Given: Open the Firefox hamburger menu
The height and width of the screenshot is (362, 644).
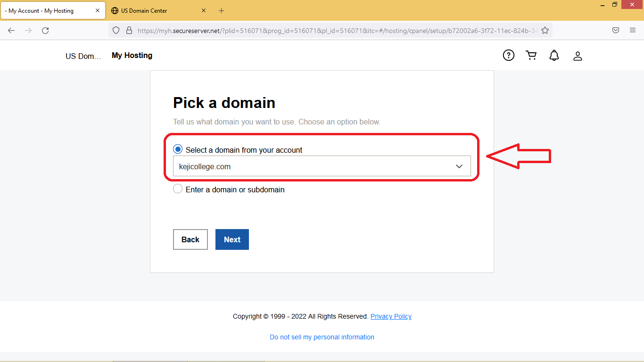Looking at the screenshot, I should (x=633, y=31).
